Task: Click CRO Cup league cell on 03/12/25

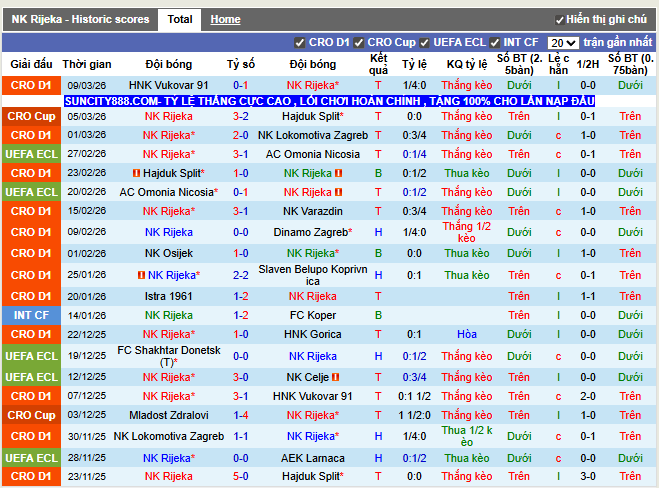Action: (32, 415)
